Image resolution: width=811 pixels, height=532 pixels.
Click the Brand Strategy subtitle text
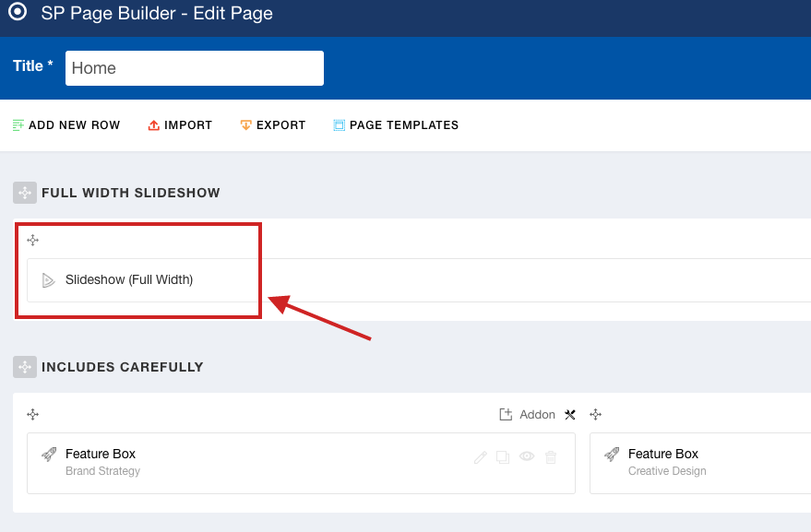tap(103, 471)
